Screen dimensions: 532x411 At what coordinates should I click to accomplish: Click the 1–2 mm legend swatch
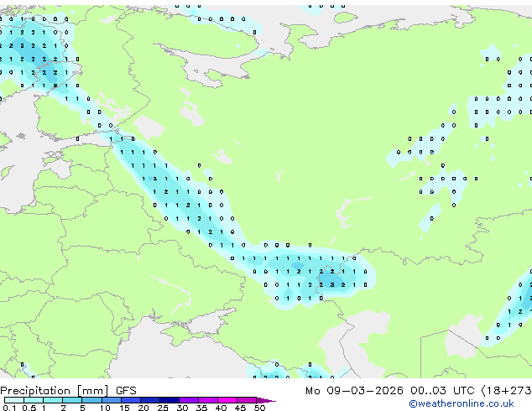tap(53, 400)
